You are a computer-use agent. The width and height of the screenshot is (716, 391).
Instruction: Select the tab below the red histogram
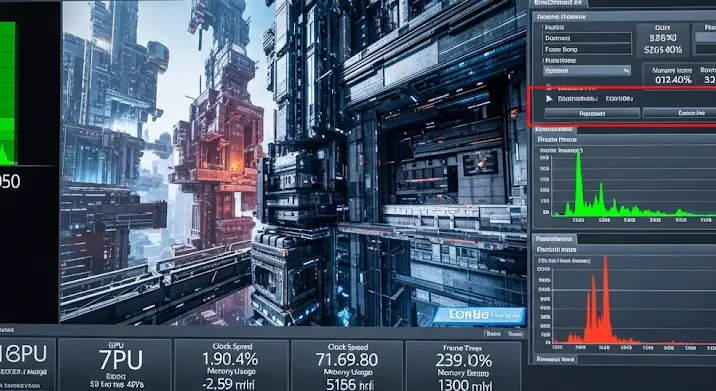pyautogui.click(x=554, y=359)
